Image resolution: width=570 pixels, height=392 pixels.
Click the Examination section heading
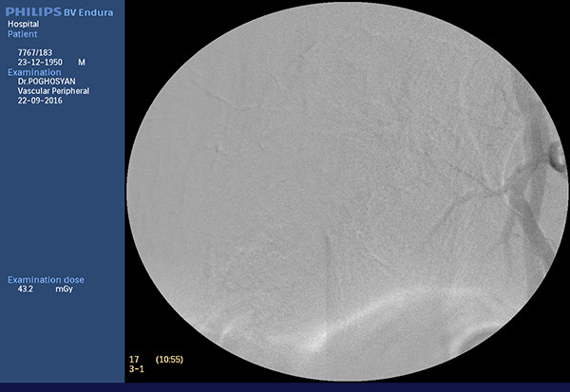click(33, 72)
